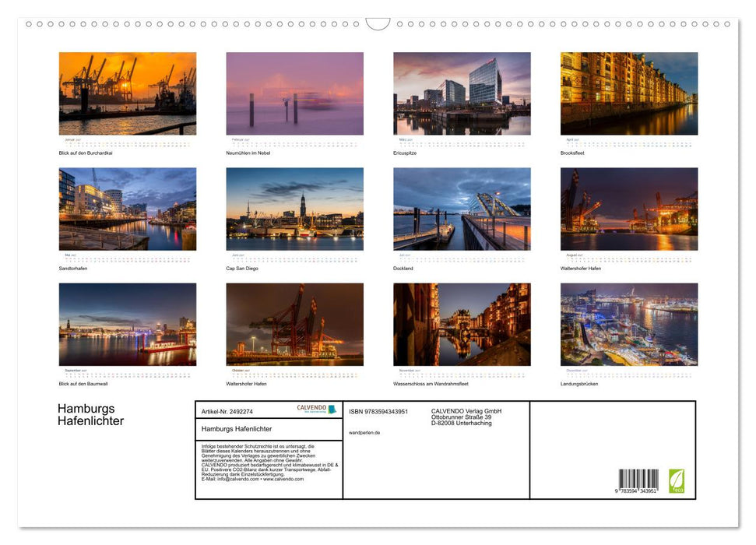Click the large 'Hamburgs Hafenlichter' title
Image resolution: width=756 pixels, height=545 pixels.
(90, 415)
